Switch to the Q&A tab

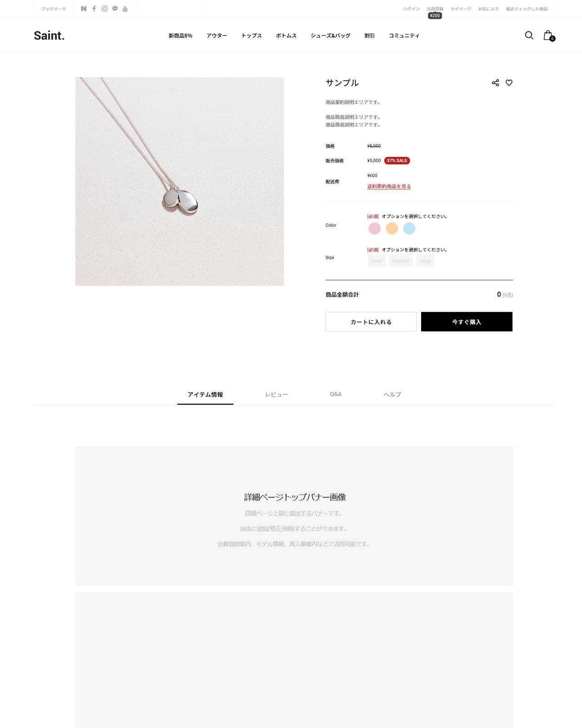pos(336,394)
